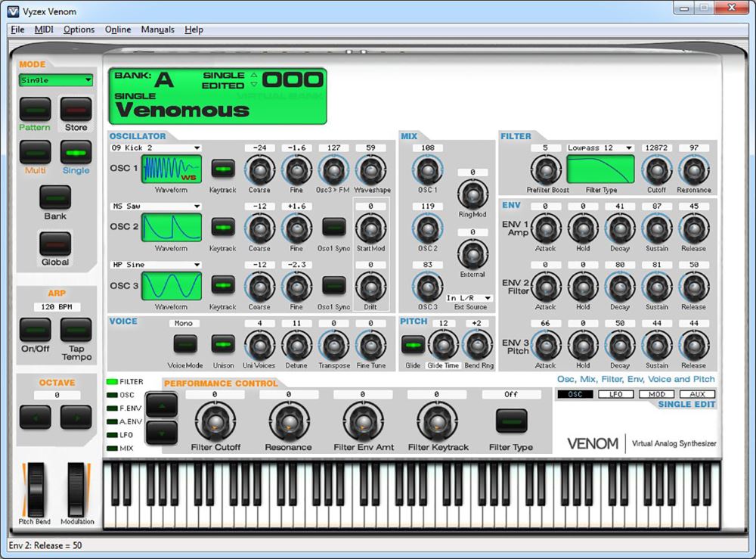Click the patch number up arrow
756x559 pixels.
click(254, 75)
